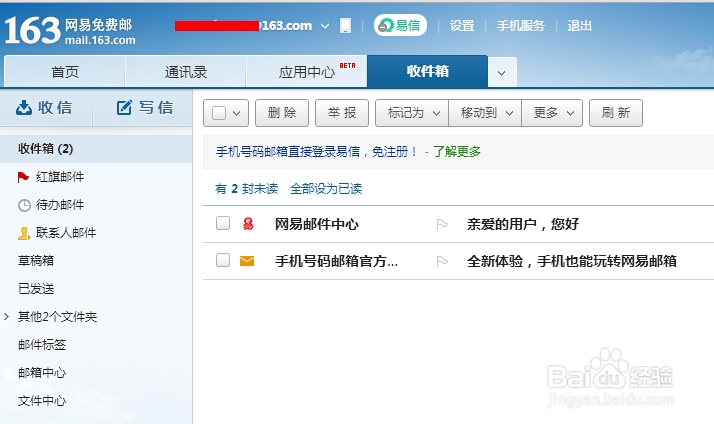Screen dimensions: 714x424
Task: Click the 刷新 refresh button
Action: [x=616, y=112]
